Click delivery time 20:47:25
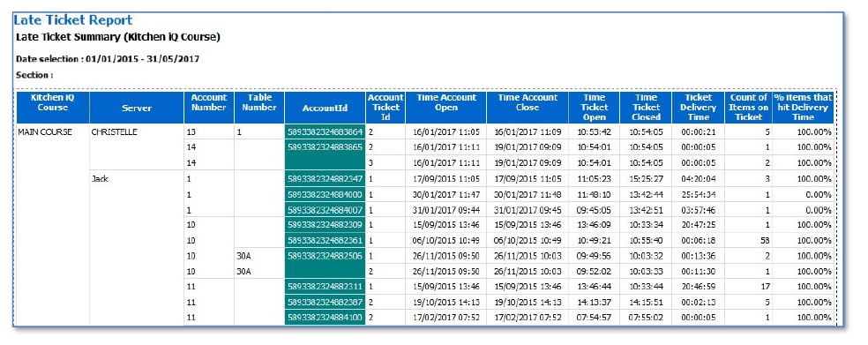Image resolution: width=868 pixels, height=345 pixels. 698,225
